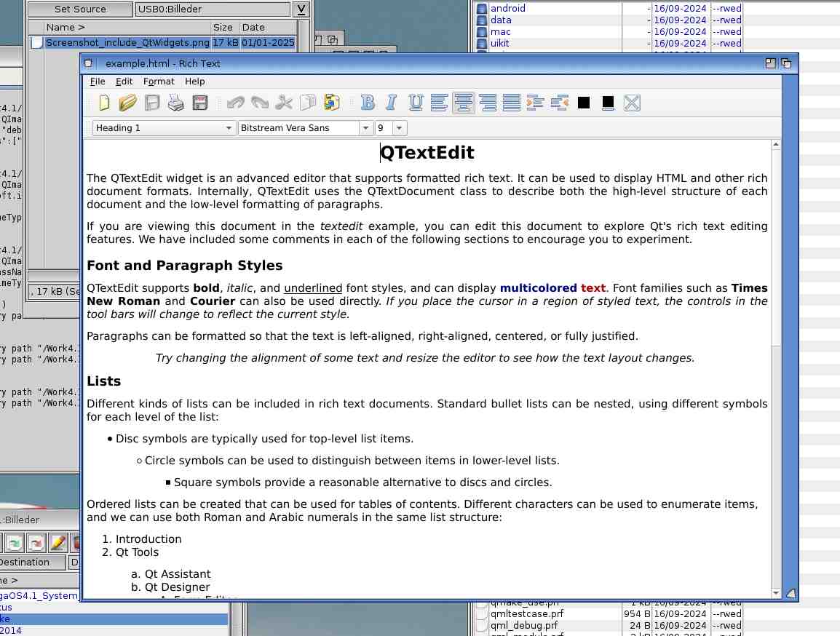Click the checked-box toolbar icon
Image resolution: width=840 pixels, height=636 pixels.
pos(632,103)
